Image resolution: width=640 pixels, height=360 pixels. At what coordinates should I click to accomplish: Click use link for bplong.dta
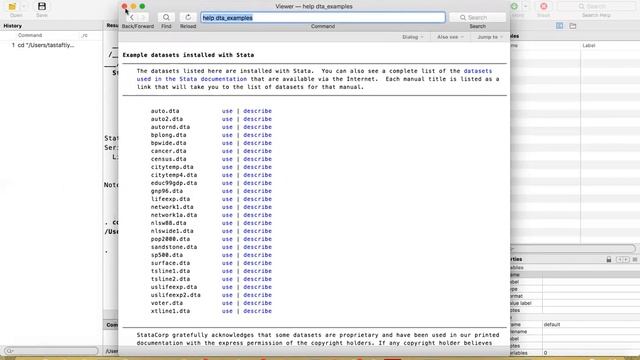227,135
